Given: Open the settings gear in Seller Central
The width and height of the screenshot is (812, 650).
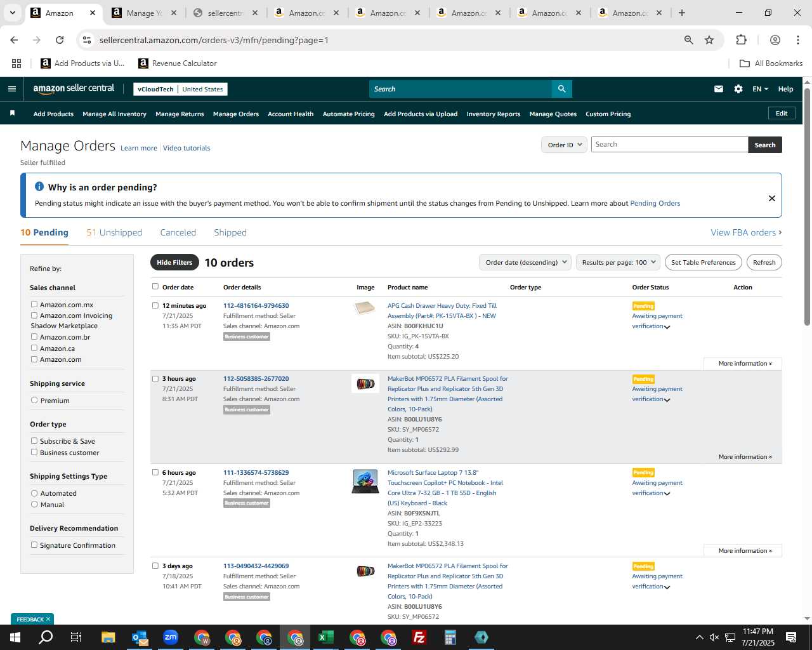Looking at the screenshot, I should pos(738,89).
